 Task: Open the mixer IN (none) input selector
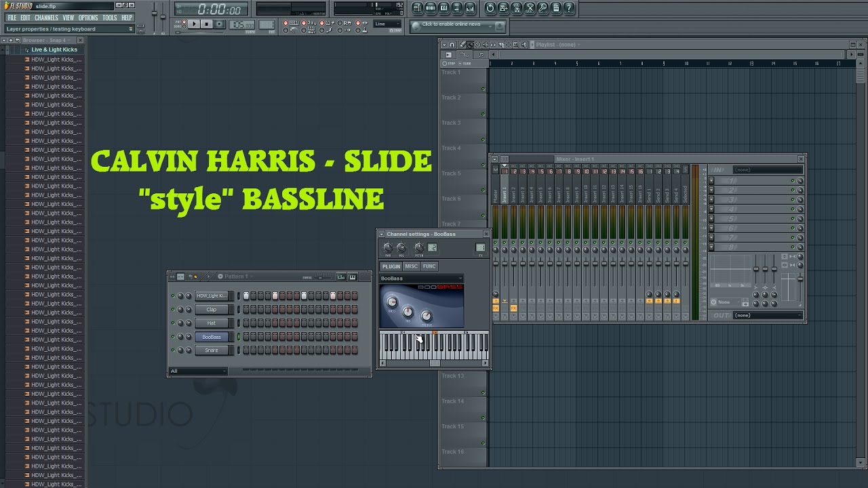768,169
